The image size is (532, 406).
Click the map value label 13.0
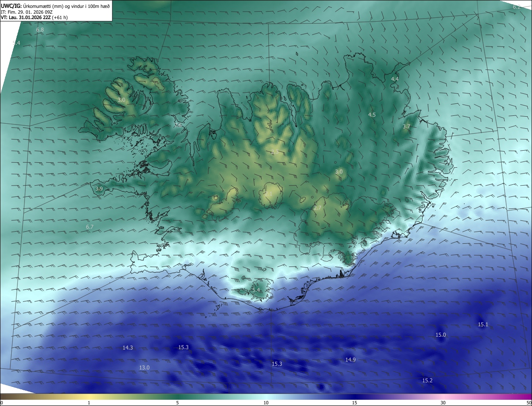pos(144,367)
